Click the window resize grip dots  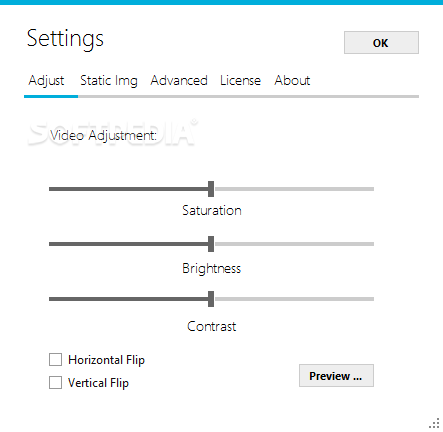tap(434, 423)
